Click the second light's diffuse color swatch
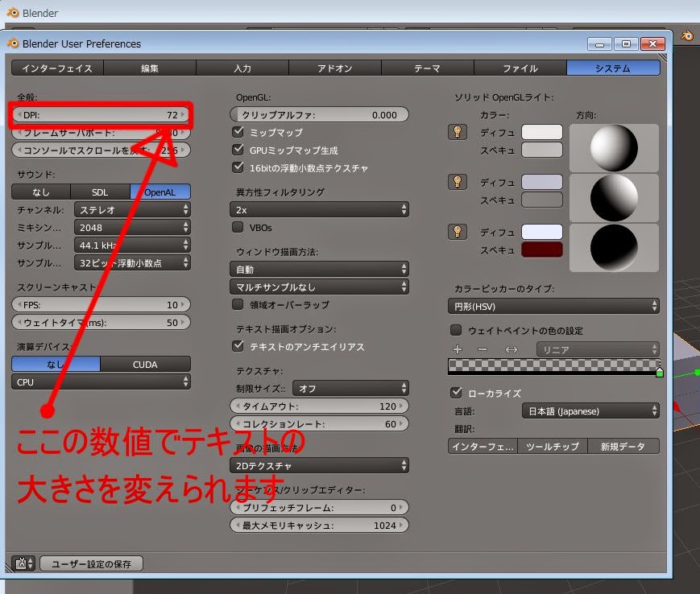This screenshot has height=594, width=700. pyautogui.click(x=542, y=182)
